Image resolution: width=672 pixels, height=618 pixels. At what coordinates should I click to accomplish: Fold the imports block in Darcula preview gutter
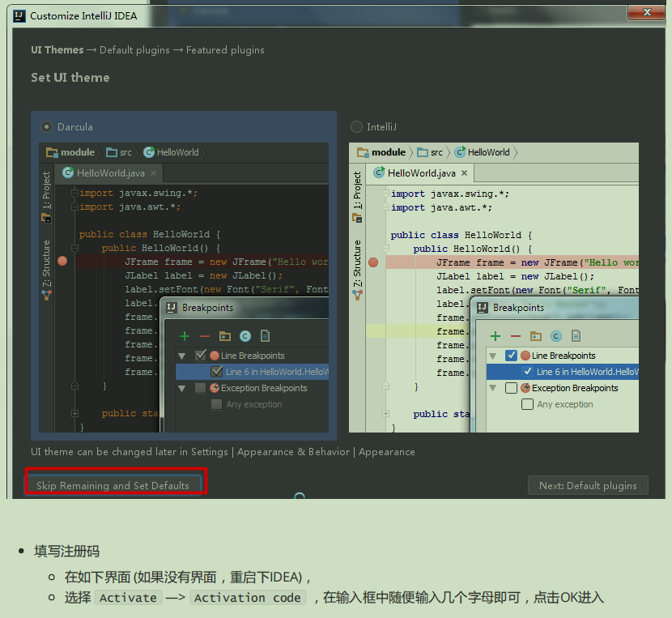[x=75, y=193]
